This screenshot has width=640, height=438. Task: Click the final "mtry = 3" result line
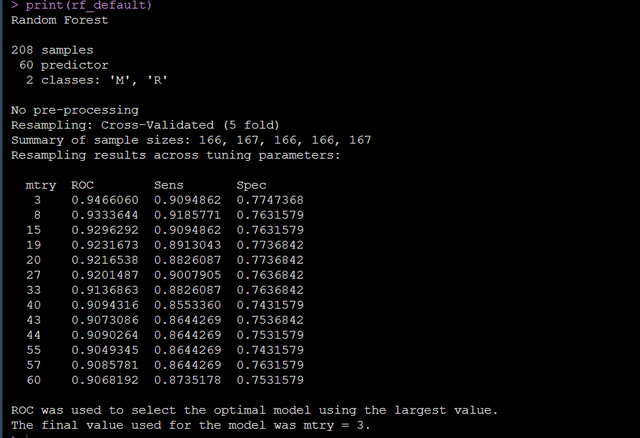(190, 425)
